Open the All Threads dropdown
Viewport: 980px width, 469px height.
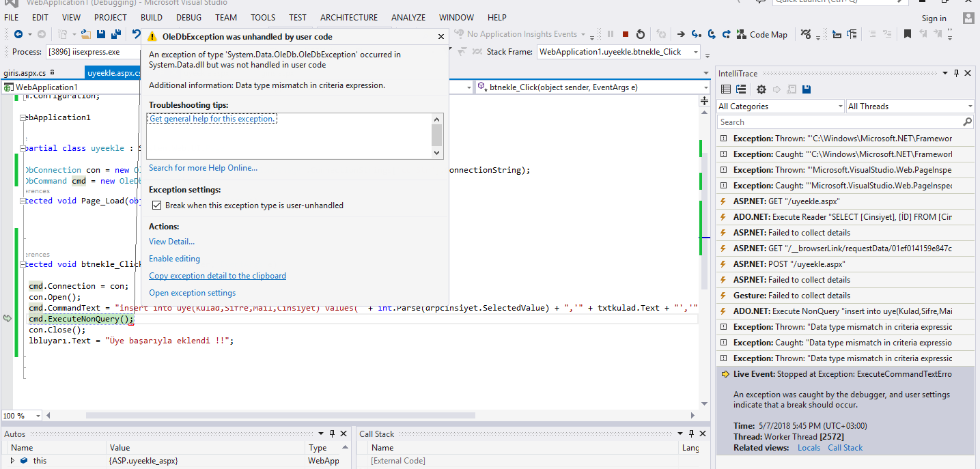pos(910,106)
